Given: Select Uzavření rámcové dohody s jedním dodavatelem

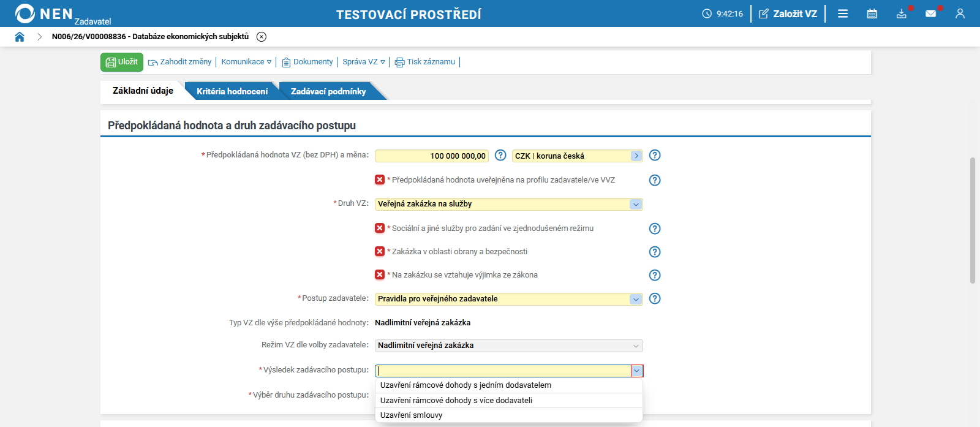Looking at the screenshot, I should point(509,385).
